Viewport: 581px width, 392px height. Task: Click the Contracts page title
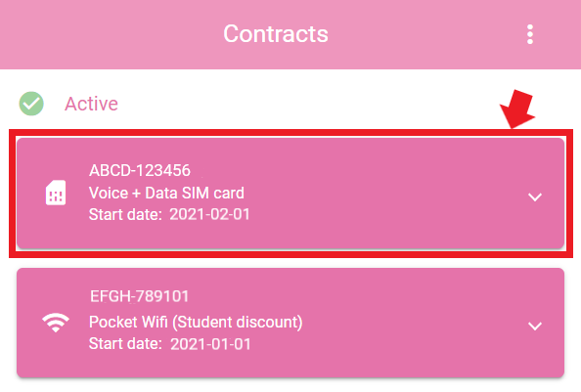coord(276,34)
